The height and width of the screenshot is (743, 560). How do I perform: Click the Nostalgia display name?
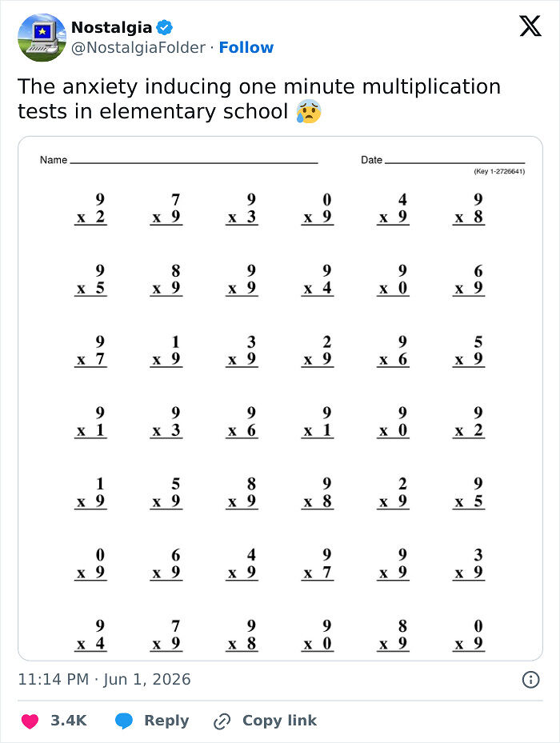click(111, 27)
